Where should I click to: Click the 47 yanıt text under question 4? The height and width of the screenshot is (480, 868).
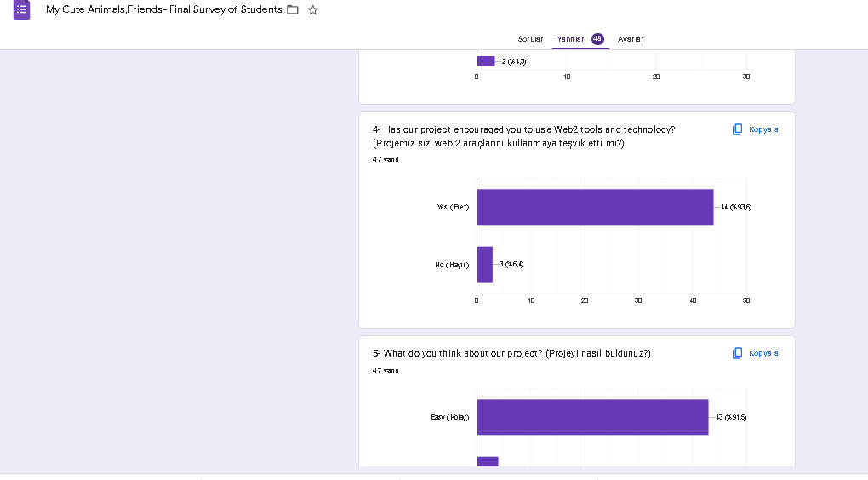(x=385, y=159)
